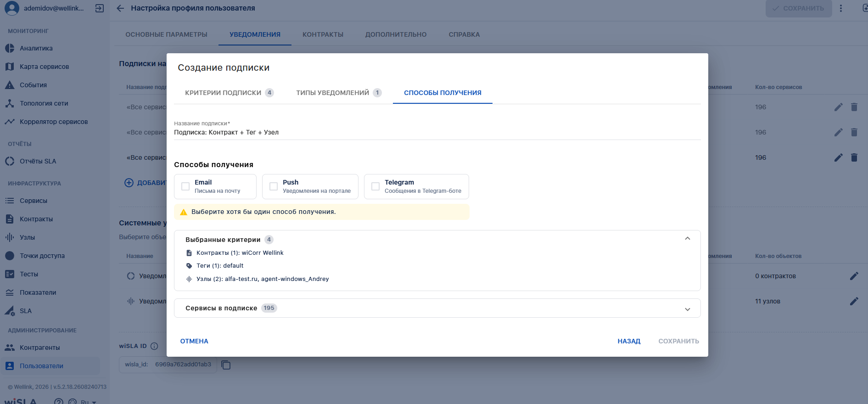Screen dimensions: 868x404
Task: Switch to Типы уведомлений tab
Action: [x=339, y=93]
